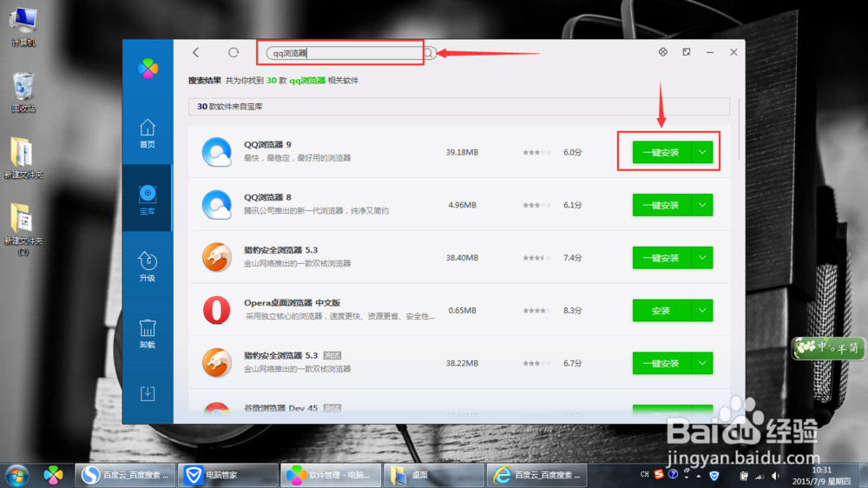The image size is (868, 488).
Task: Open the 升级 upgrade sidebar tab
Action: click(148, 267)
